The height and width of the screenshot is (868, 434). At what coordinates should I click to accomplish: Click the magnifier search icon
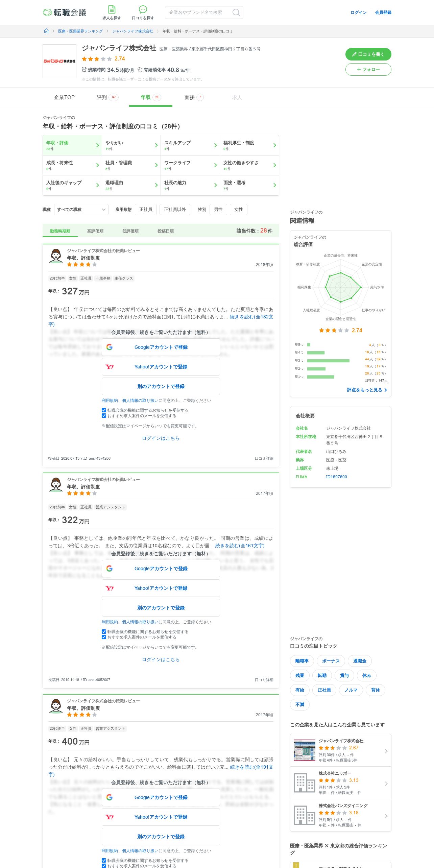(236, 13)
